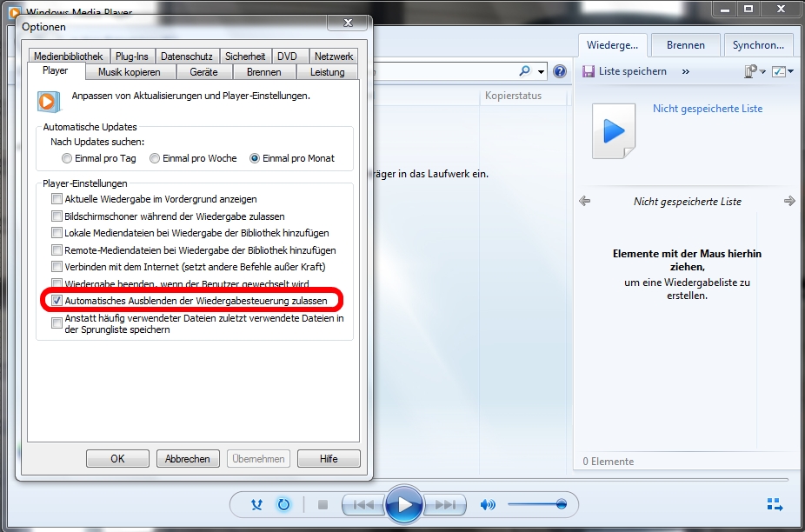805x532 pixels.
Task: Enable Aktuelle Wiedergabe im Vordergrund anzeigen
Action: coord(57,199)
